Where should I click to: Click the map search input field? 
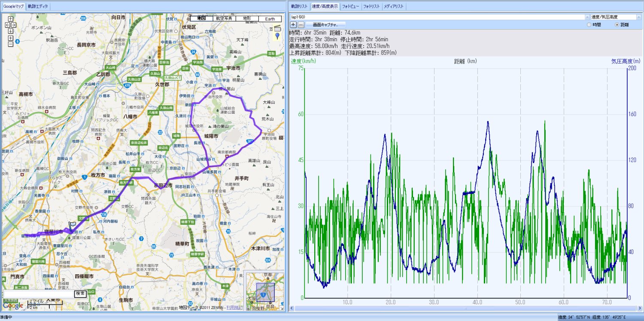point(39,294)
